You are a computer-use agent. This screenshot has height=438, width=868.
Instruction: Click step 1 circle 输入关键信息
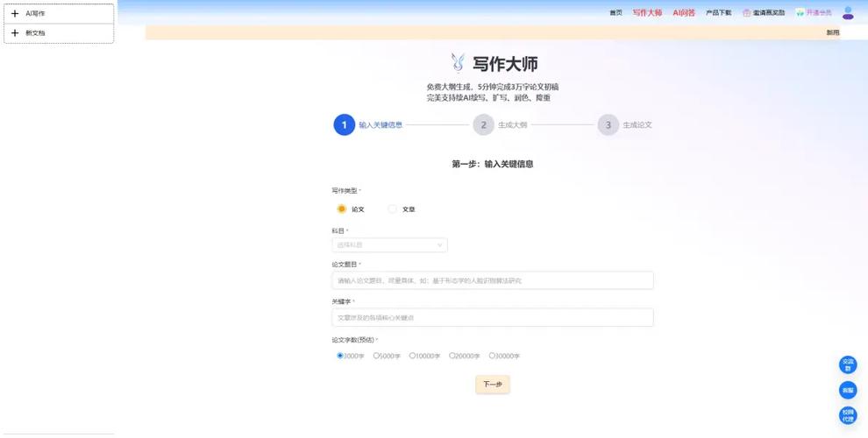coord(344,125)
